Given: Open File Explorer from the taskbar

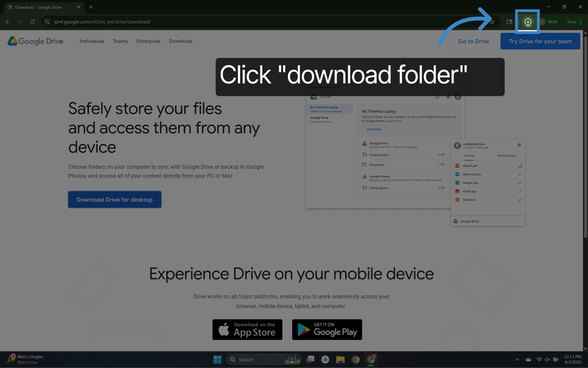Looking at the screenshot, I should click(340, 360).
